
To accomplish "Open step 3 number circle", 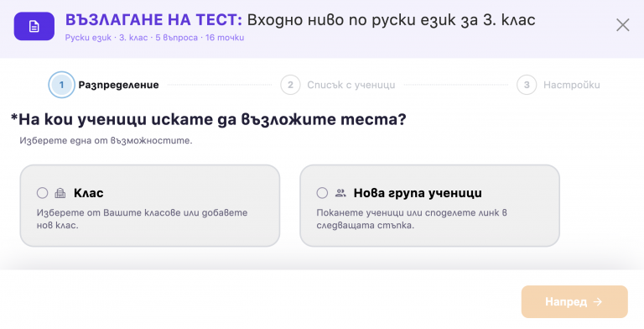I will [x=527, y=85].
